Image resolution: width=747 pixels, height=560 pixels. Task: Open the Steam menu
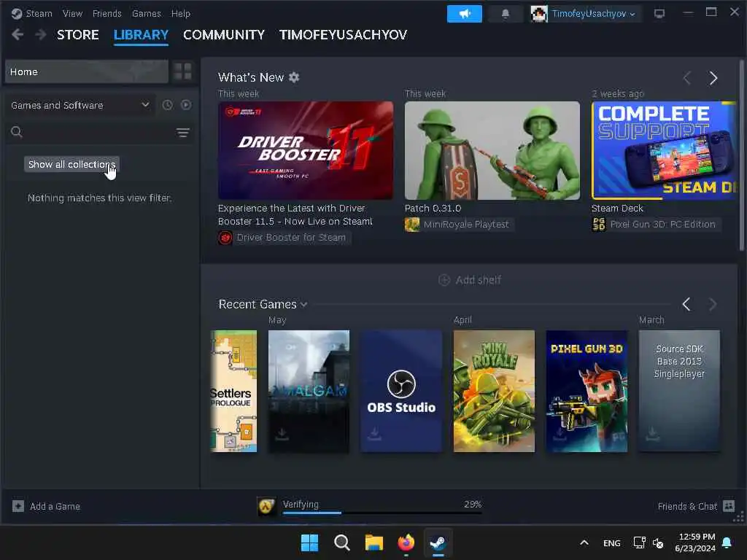pyautogui.click(x=39, y=13)
